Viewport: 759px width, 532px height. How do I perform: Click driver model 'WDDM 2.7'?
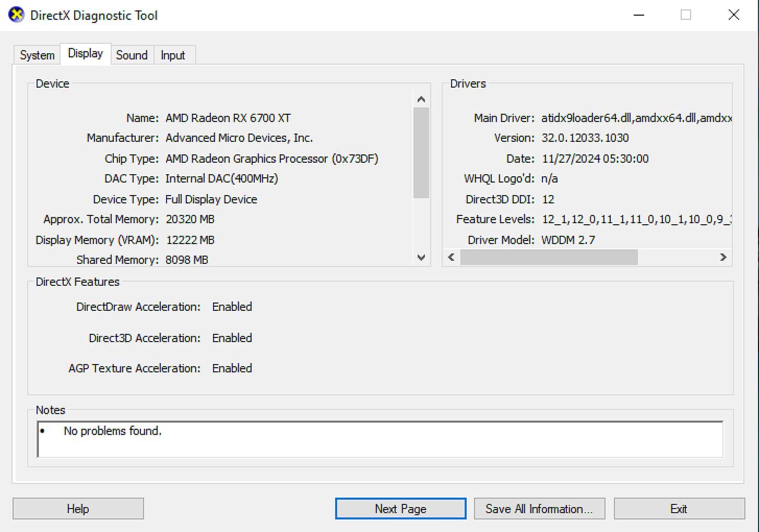point(568,240)
